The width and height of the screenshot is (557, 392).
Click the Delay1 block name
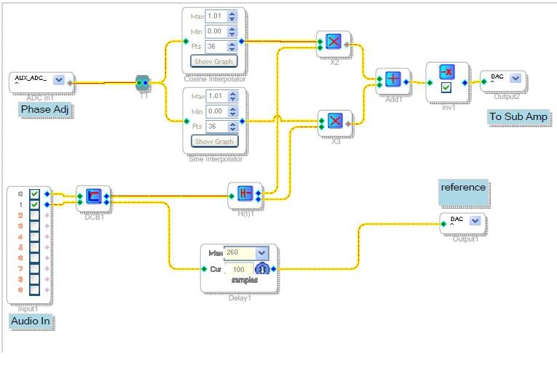click(x=240, y=298)
